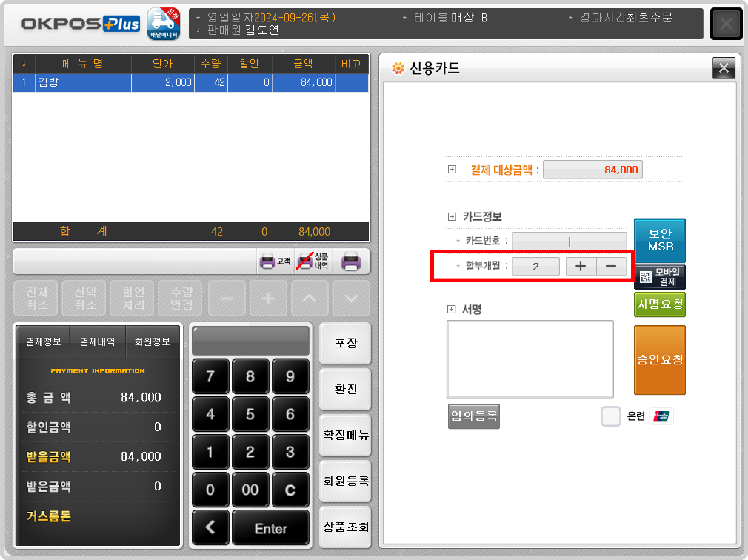Click the 고객 customer receipt printer icon

tap(275, 261)
